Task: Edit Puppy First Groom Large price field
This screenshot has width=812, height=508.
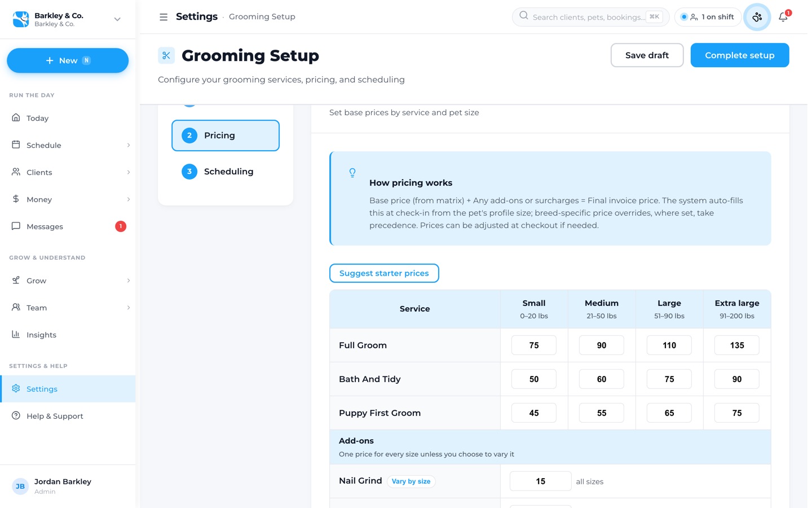Action: click(x=669, y=413)
